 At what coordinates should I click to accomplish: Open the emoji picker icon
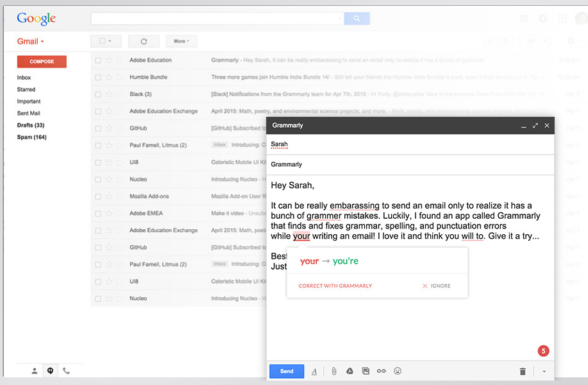click(398, 371)
